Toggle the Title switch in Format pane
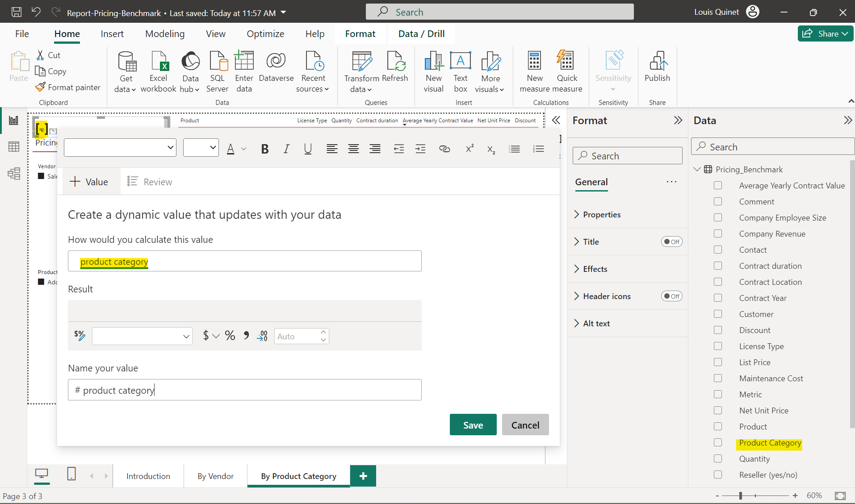 (671, 242)
